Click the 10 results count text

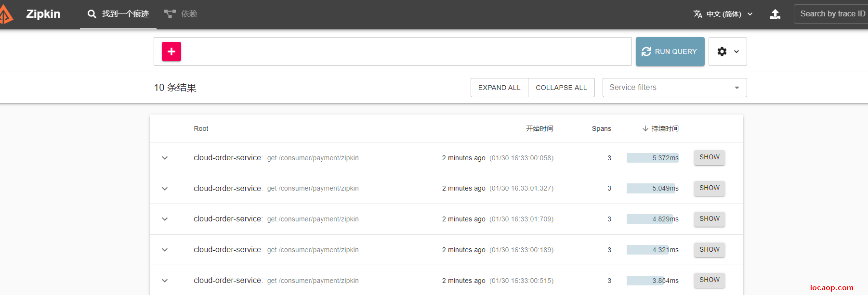pyautogui.click(x=175, y=88)
